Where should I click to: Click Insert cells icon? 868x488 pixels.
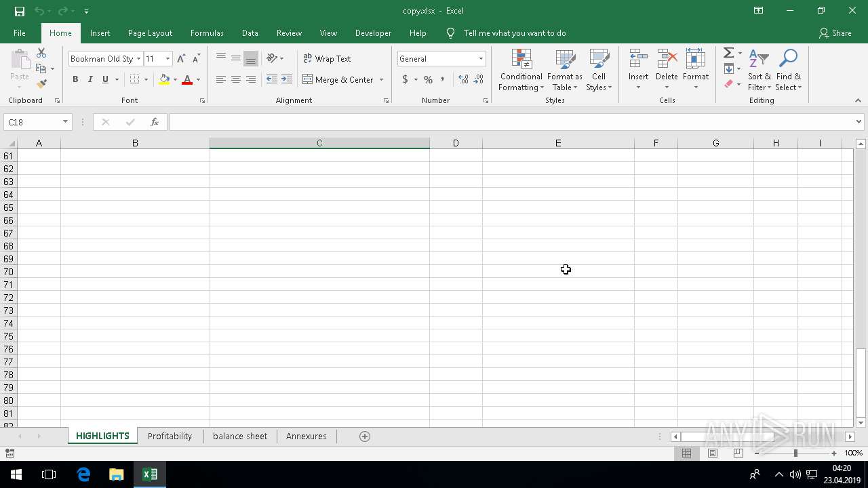[638, 59]
